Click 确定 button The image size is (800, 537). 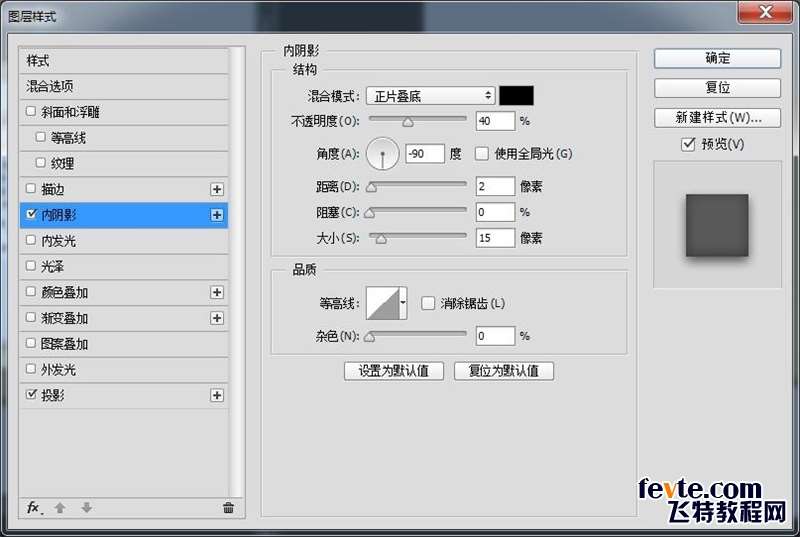717,58
